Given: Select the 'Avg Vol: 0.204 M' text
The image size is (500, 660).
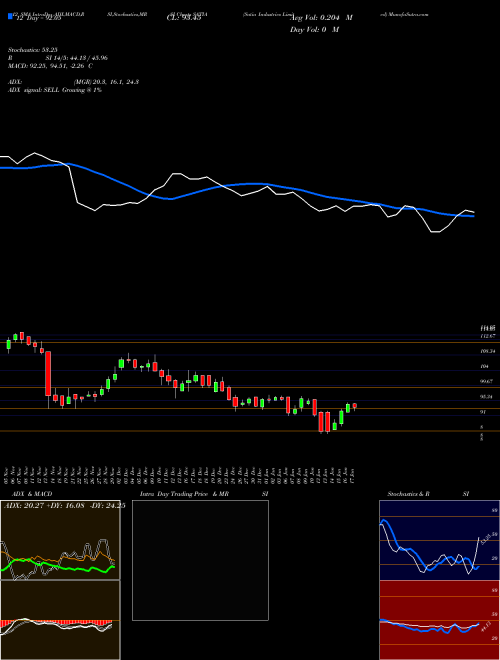Looking at the screenshot, I should (x=321, y=18).
